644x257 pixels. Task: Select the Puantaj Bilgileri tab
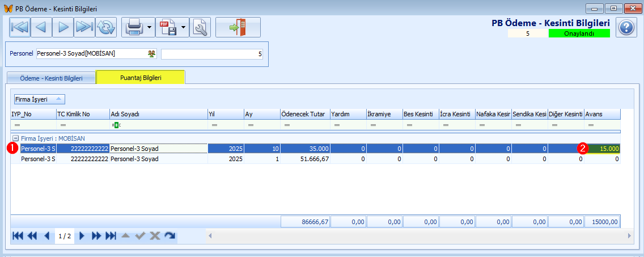[x=141, y=78]
